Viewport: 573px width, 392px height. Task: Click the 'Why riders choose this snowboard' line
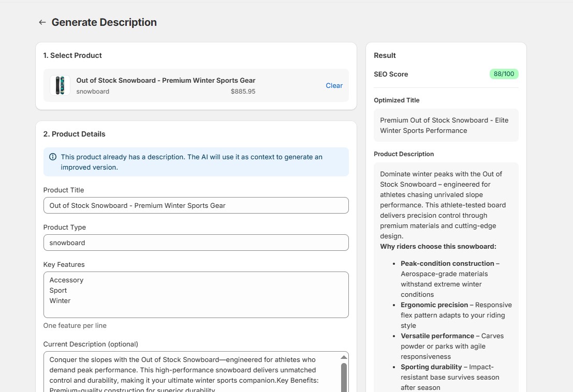(x=438, y=247)
